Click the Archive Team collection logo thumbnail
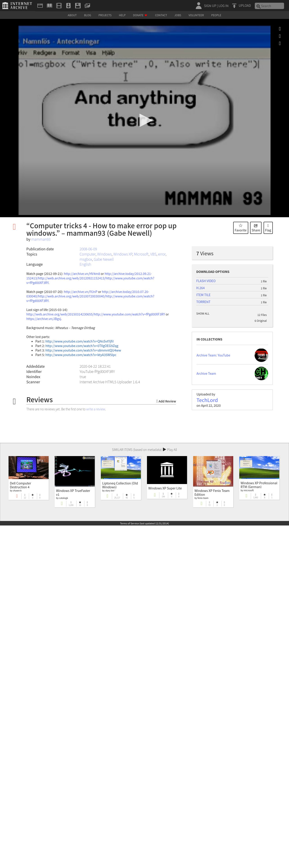289x868 pixels. [x=261, y=373]
